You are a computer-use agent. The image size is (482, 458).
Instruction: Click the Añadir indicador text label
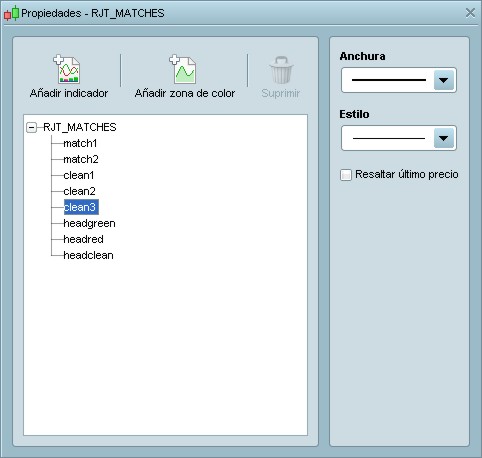69,93
